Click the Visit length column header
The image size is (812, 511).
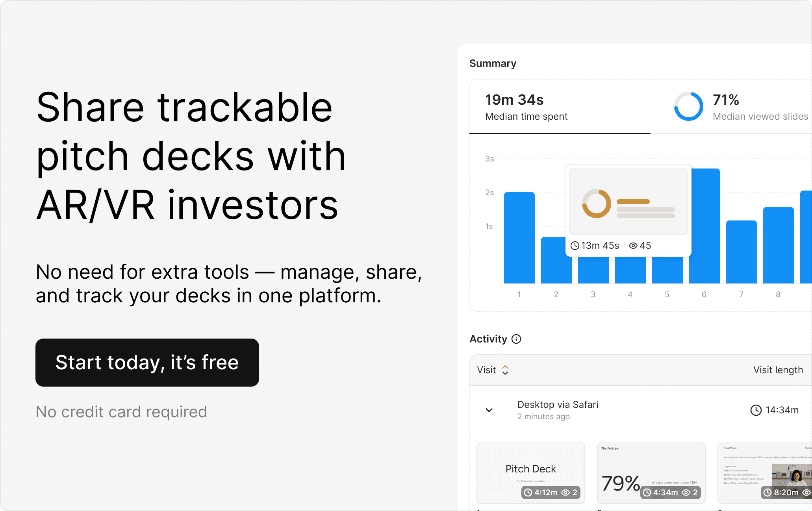[x=778, y=370]
